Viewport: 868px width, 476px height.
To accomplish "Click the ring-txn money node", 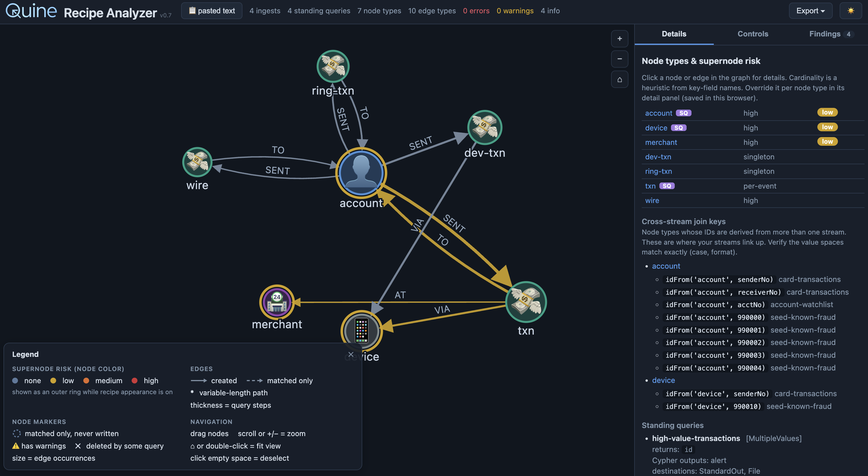I will click(x=333, y=66).
